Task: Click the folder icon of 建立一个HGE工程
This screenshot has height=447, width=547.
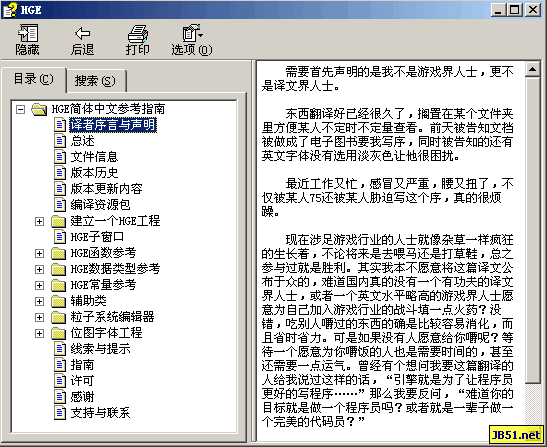Action: click(x=58, y=221)
